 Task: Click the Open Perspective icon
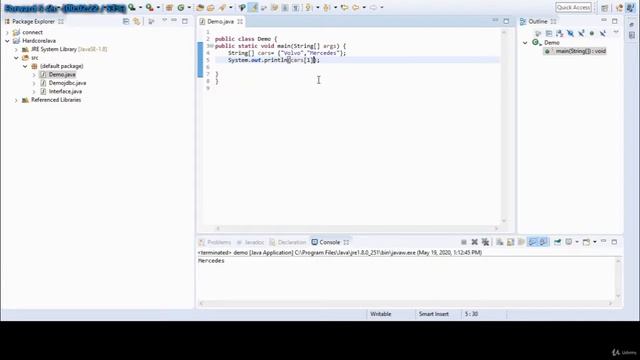pyautogui.click(x=604, y=7)
